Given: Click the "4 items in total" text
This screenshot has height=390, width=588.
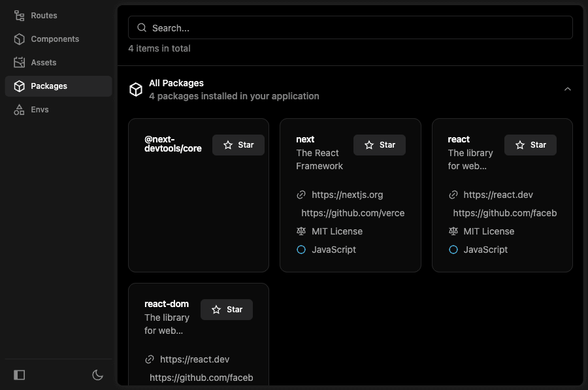Looking at the screenshot, I should [159, 48].
